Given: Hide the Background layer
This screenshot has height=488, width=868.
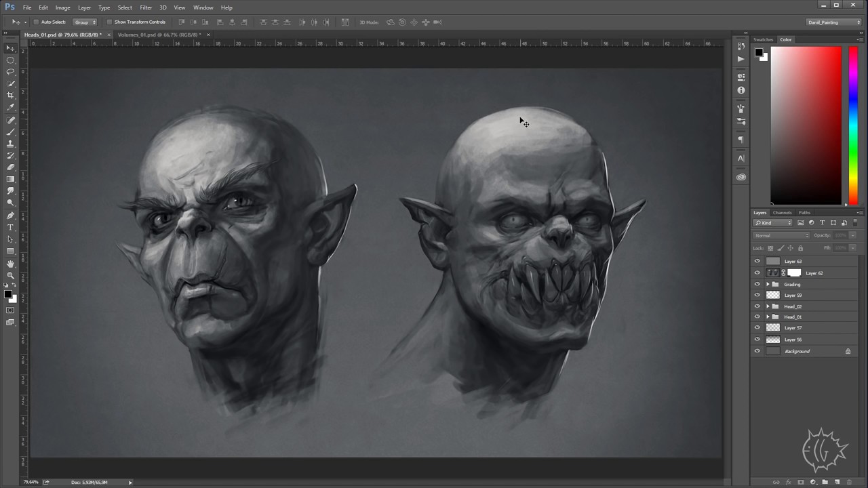Looking at the screenshot, I should 757,351.
